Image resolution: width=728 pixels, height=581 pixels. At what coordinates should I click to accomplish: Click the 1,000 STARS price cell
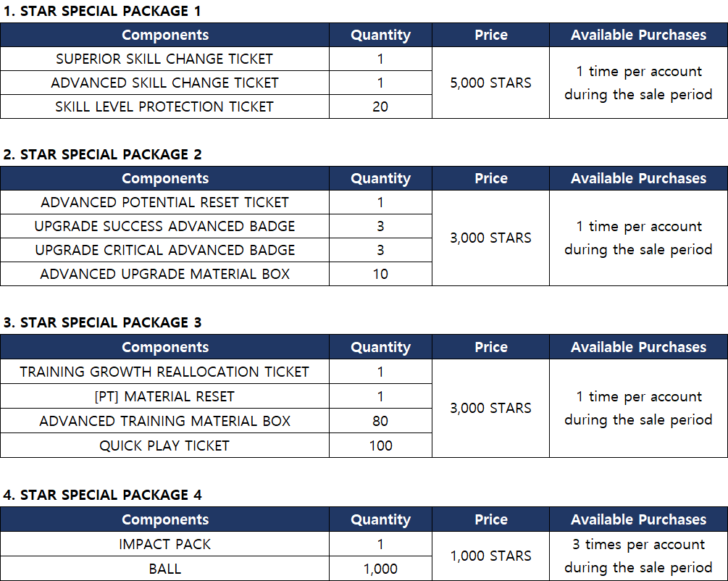490,556
